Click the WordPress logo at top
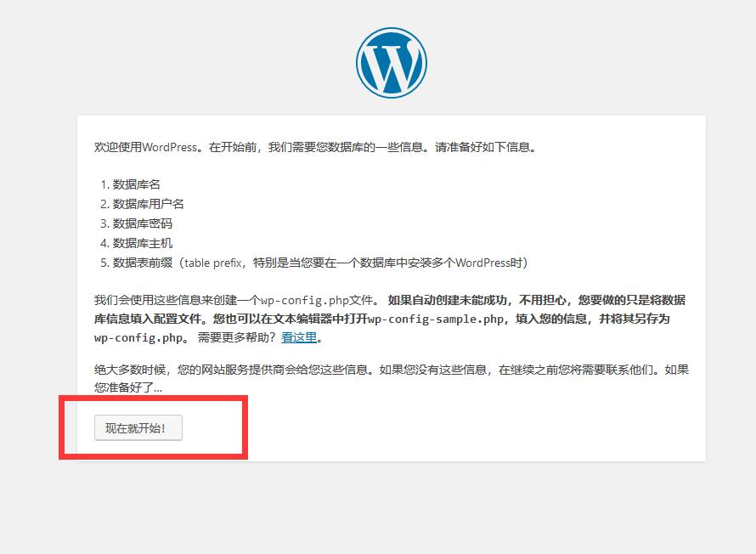 pyautogui.click(x=392, y=63)
